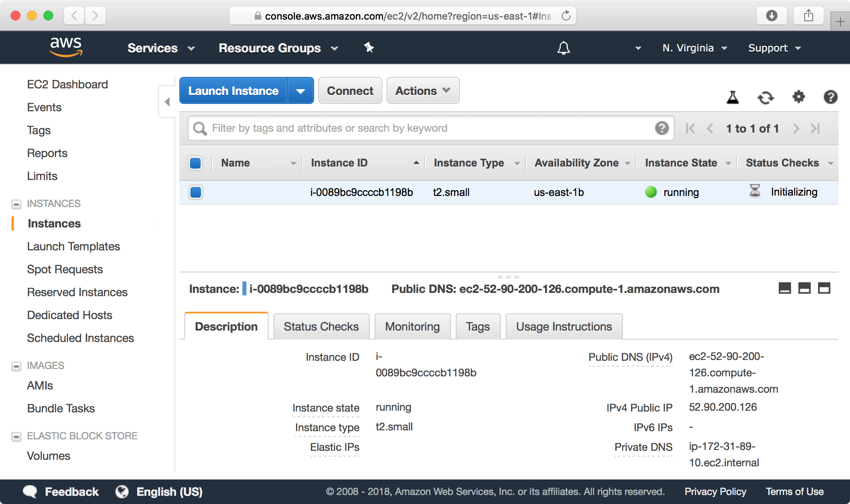
Task: Click the Connect button
Action: tap(350, 91)
